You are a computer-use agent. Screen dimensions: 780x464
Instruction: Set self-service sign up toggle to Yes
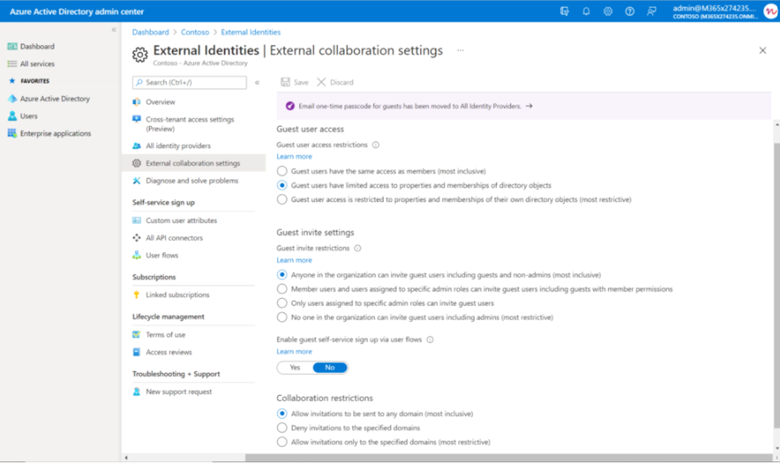tap(295, 368)
